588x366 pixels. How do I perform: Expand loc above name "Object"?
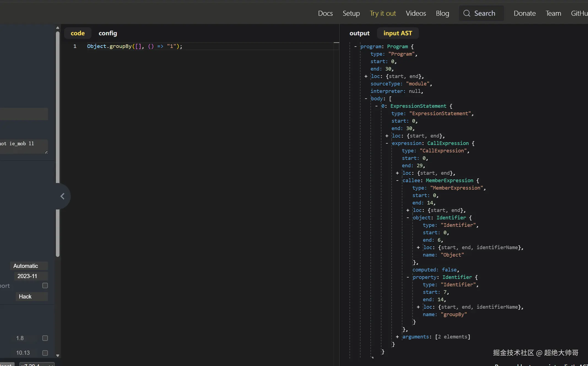tap(418, 247)
